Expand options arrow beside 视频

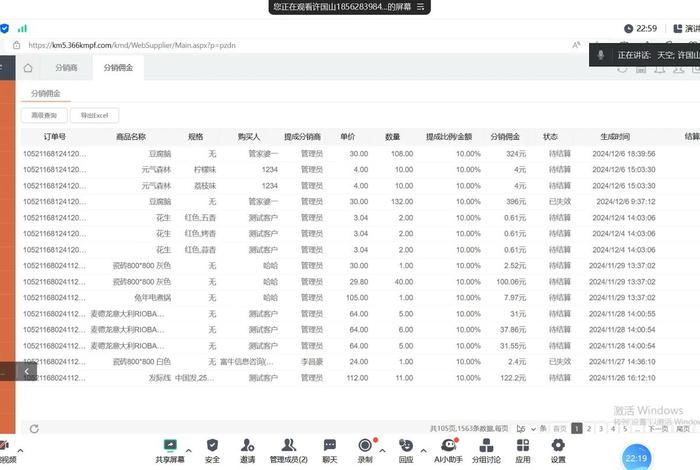[20, 450]
